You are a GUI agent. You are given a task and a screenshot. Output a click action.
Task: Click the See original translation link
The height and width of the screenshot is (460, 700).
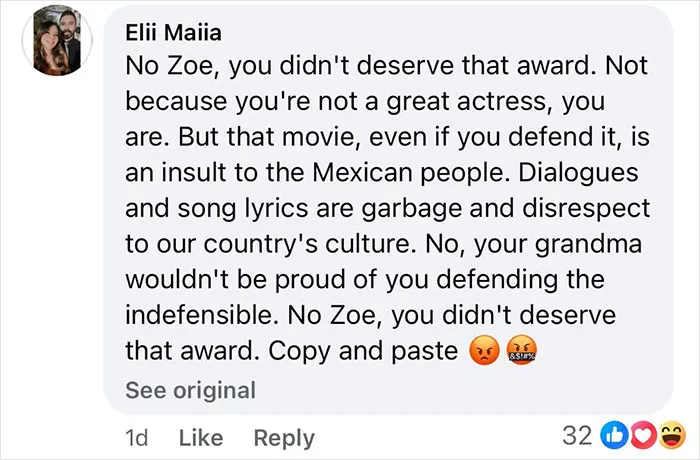tap(191, 390)
